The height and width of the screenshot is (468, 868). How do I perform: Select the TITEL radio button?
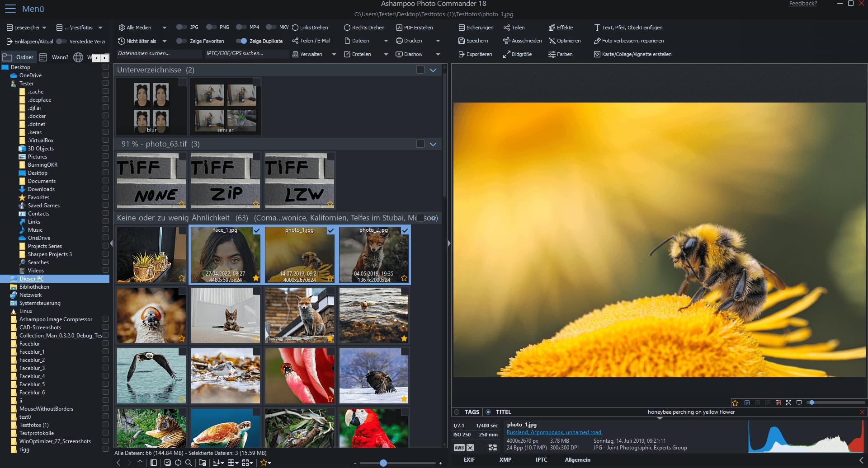point(488,412)
